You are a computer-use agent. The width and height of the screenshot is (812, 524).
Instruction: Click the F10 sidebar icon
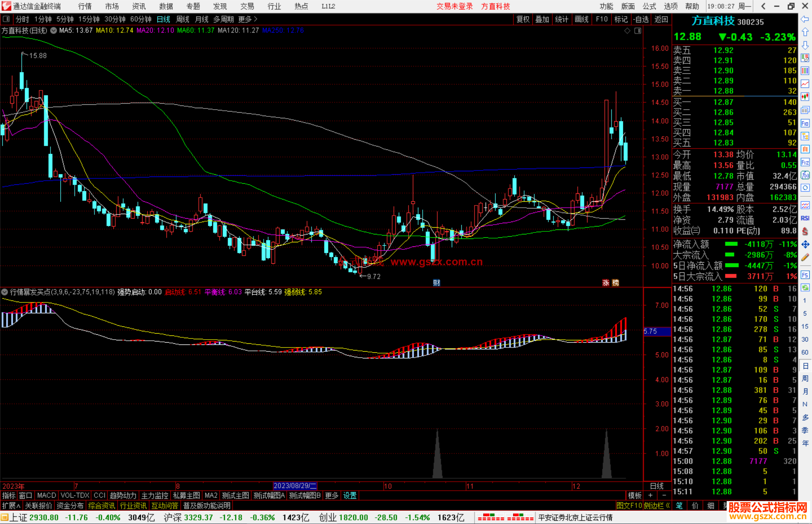click(x=805, y=123)
